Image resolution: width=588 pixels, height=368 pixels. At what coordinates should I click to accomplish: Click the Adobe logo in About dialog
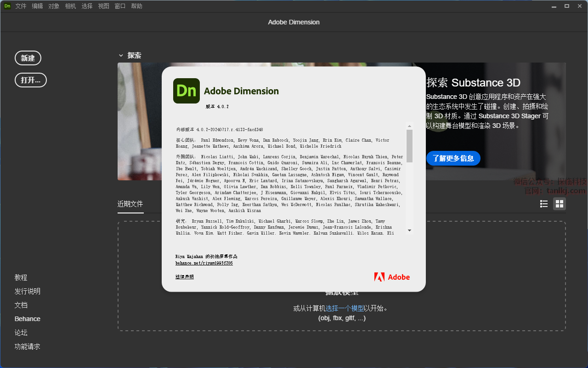[x=392, y=277]
